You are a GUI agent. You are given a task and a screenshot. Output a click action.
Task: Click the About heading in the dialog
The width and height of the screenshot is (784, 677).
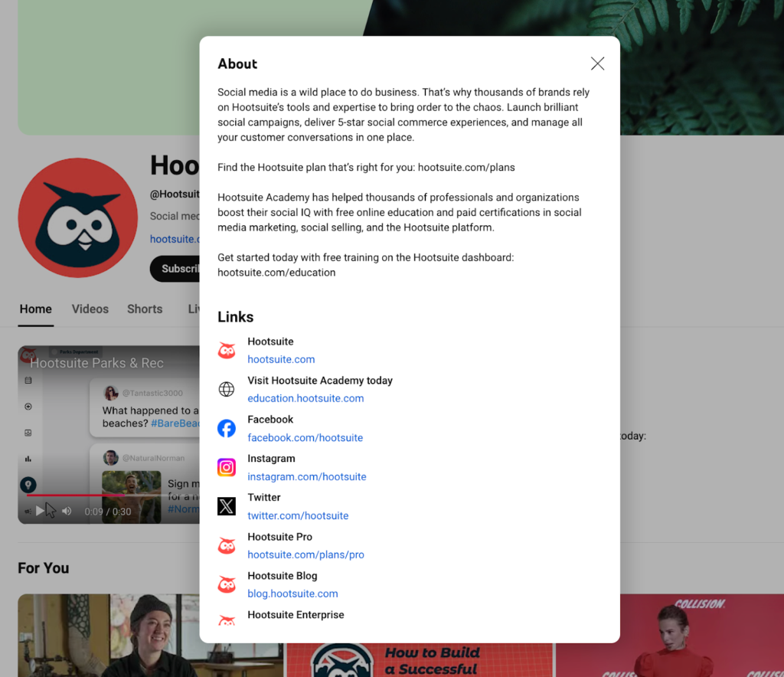click(237, 64)
